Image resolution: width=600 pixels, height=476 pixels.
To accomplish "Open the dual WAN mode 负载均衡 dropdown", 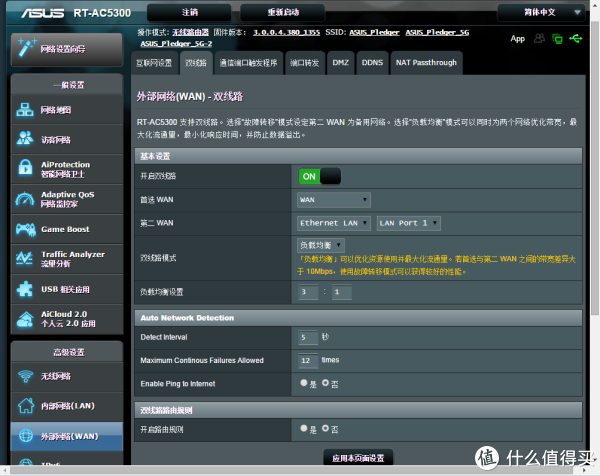I will 321,245.
